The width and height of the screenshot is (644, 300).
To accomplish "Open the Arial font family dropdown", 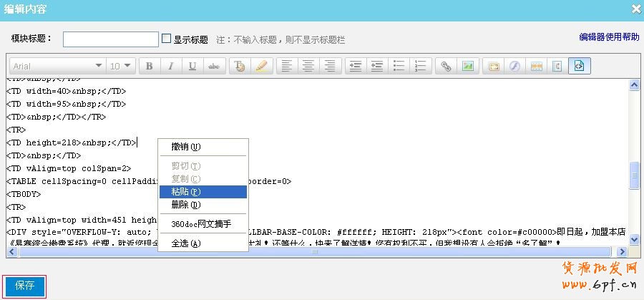I will coord(56,66).
